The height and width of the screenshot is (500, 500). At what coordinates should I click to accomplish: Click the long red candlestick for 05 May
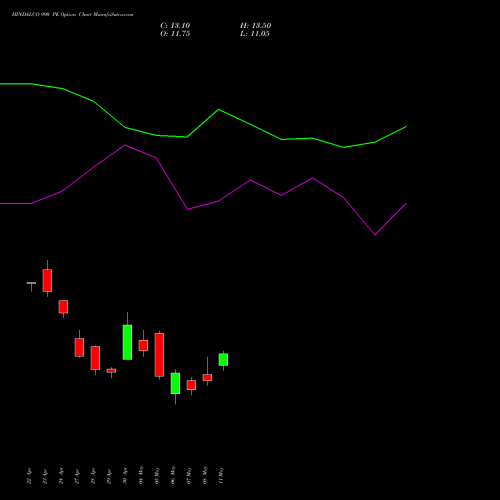coord(159,355)
